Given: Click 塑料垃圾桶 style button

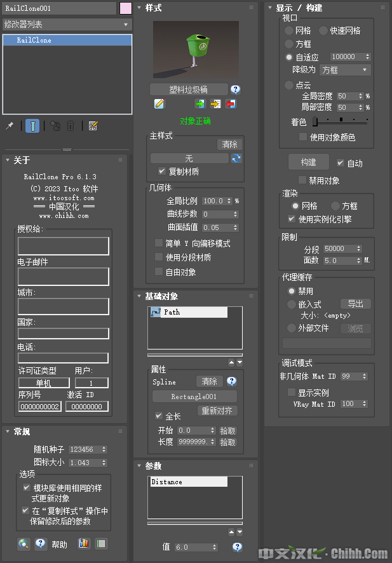Looking at the screenshot, I should [189, 90].
